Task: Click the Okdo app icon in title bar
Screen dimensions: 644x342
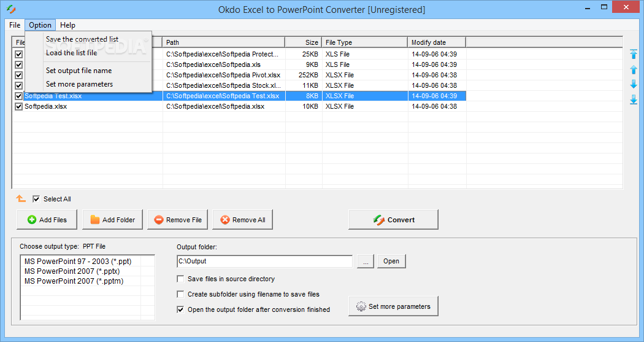Action: coord(12,9)
